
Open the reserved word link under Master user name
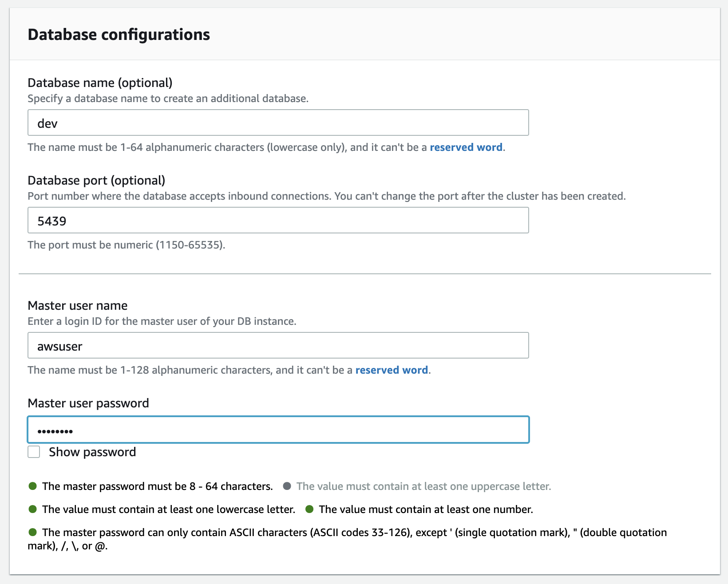click(391, 370)
